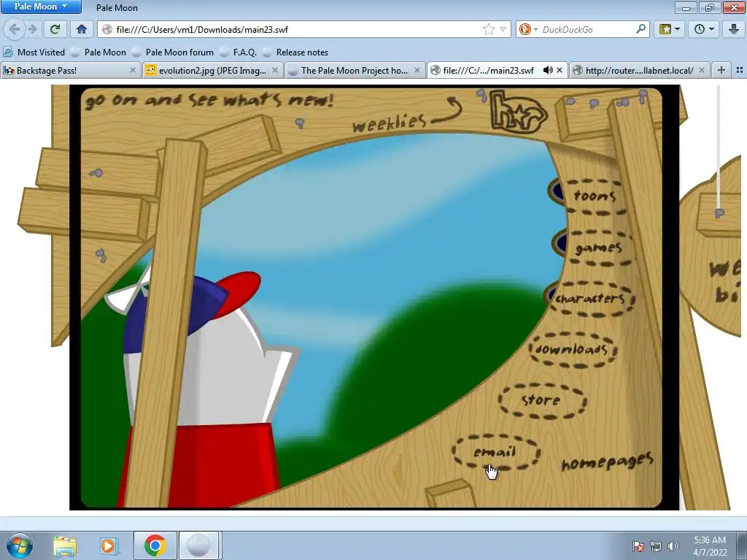Open the Pale Moon application menu
Image resolution: width=747 pixels, height=560 pixels.
point(41,7)
